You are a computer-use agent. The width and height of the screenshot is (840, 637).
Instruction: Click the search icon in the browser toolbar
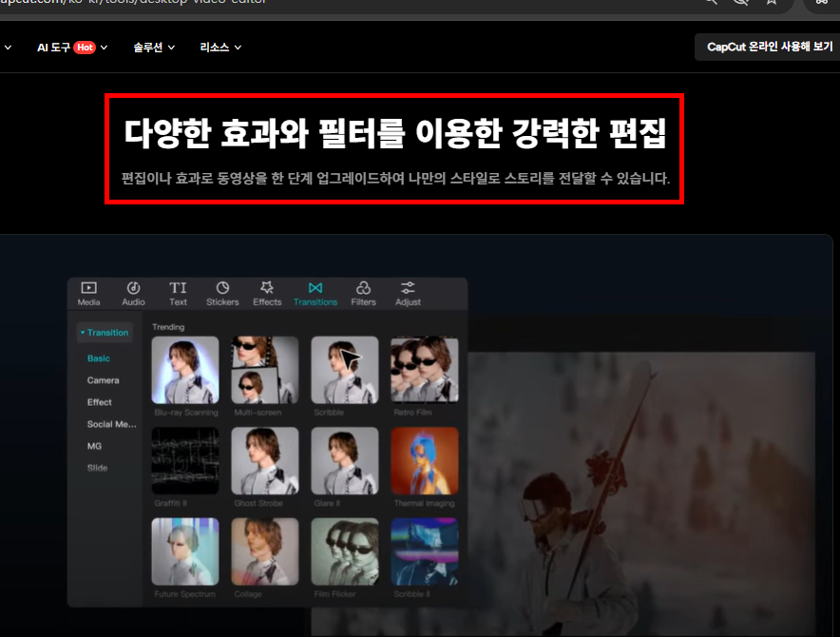(x=711, y=4)
